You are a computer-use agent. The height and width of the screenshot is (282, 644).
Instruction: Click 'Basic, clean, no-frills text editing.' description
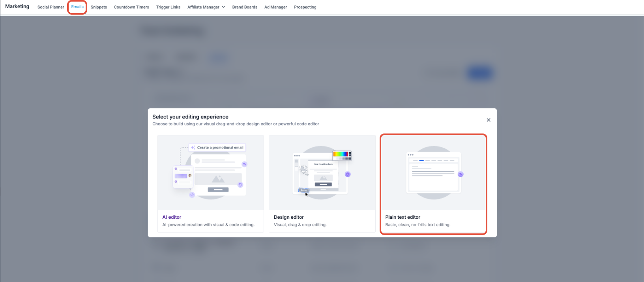417,225
